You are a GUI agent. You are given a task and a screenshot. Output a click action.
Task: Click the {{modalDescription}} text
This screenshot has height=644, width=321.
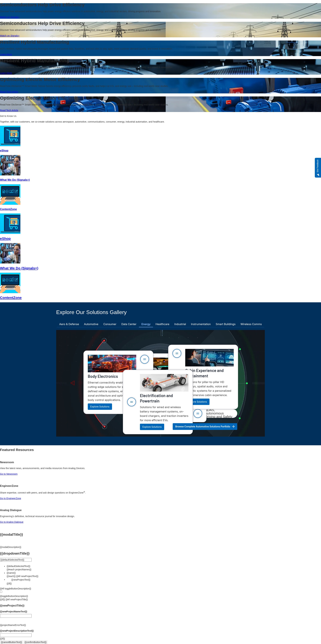(11, 547)
